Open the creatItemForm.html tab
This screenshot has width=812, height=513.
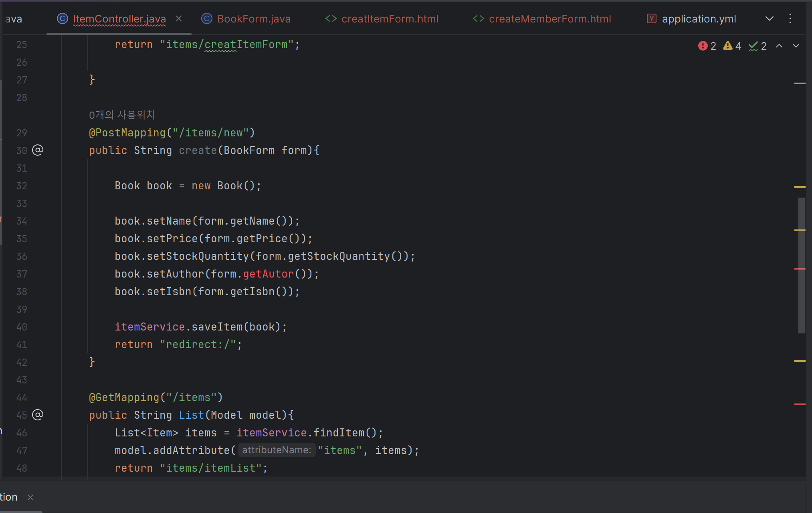[x=389, y=19]
